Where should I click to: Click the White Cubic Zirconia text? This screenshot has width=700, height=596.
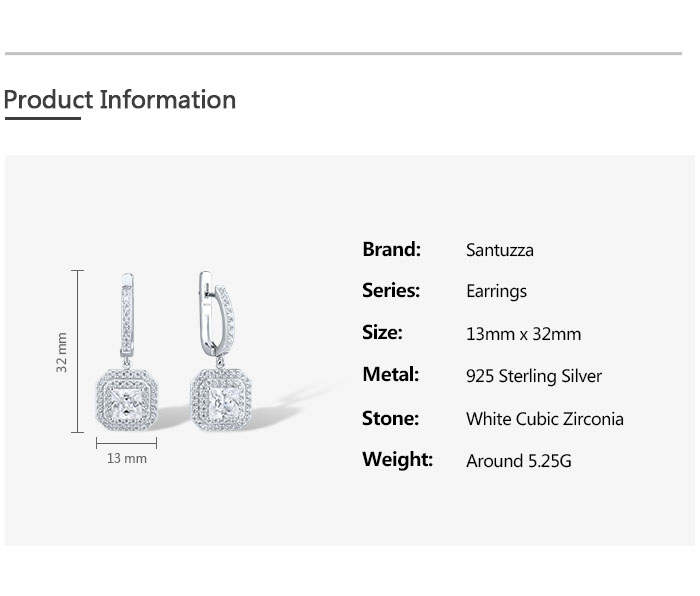click(545, 419)
